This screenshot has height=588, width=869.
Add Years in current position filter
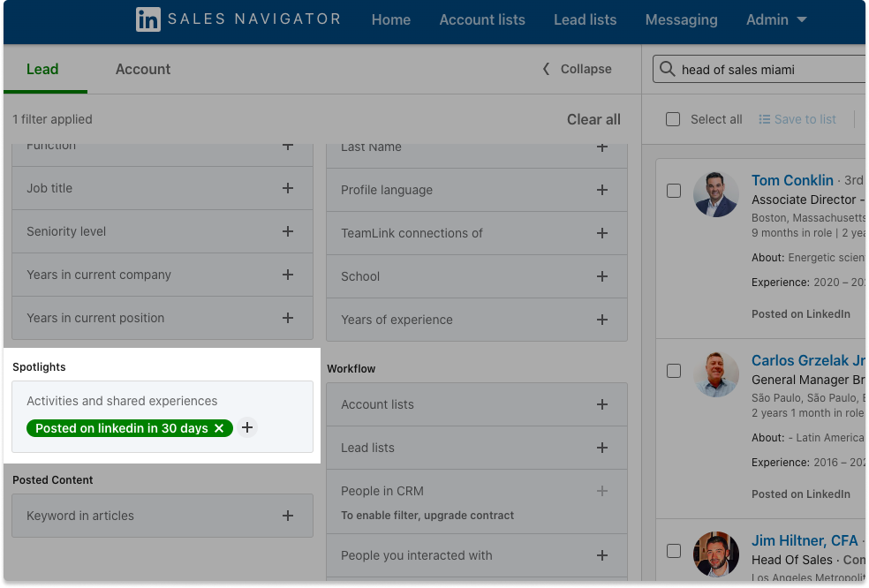288,318
